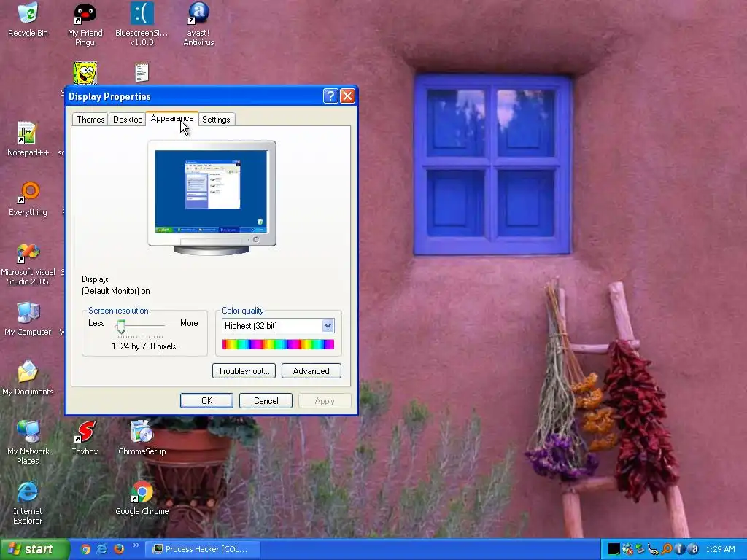
Task: Click the avast 'a' tray icon
Action: (693, 549)
